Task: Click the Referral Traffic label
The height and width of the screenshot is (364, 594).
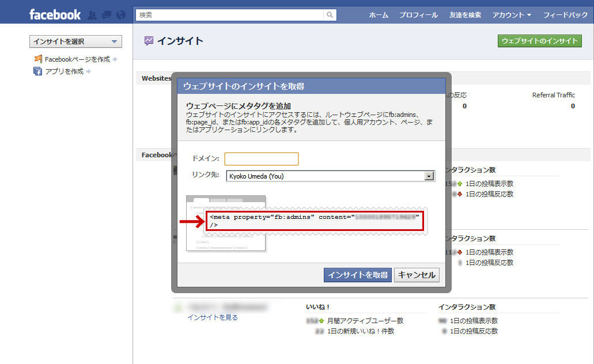Action: (554, 95)
